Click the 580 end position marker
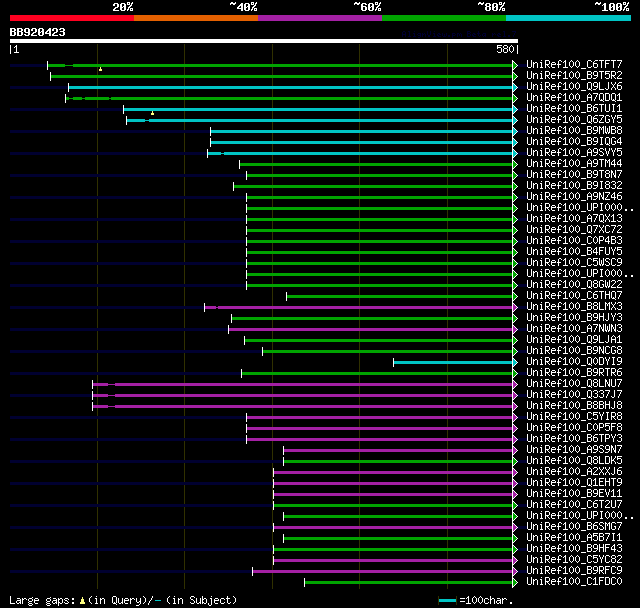Viewport: 640px width, 608px height. [x=505, y=49]
